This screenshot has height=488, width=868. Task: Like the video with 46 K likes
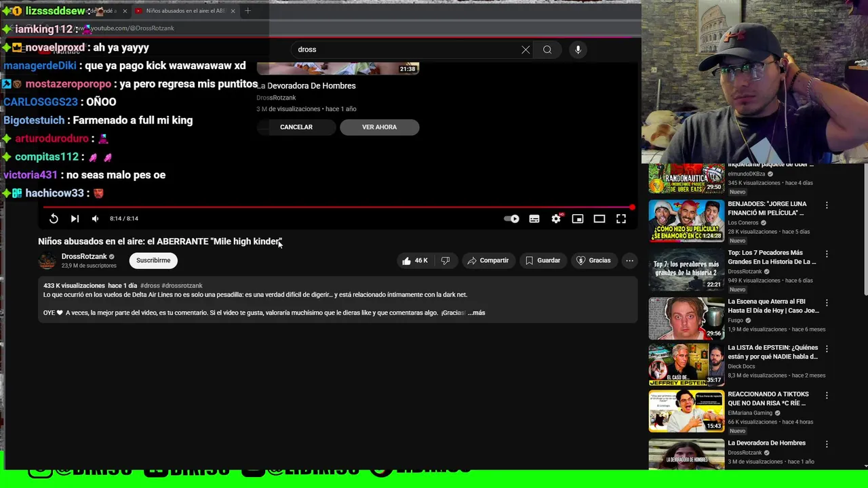coord(414,260)
